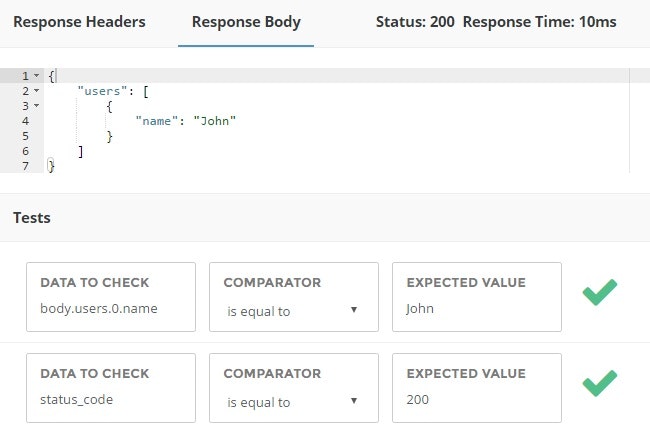Switch to the Response Headers tab
Image resolution: width=650 pixels, height=433 pixels.
[x=79, y=22]
